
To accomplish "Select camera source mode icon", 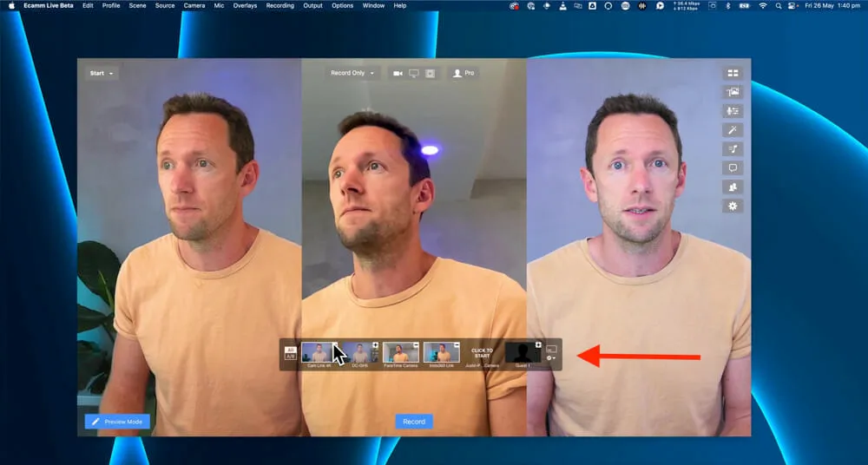I will click(x=398, y=74).
